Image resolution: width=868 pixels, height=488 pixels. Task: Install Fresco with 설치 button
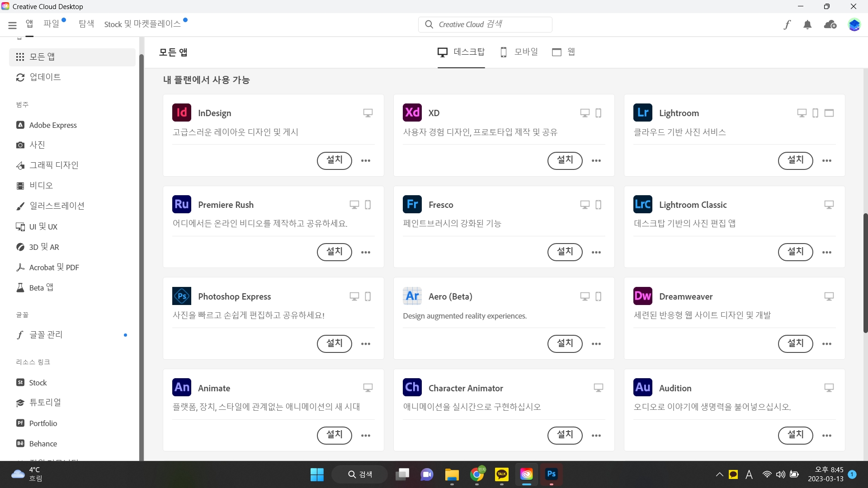point(565,252)
